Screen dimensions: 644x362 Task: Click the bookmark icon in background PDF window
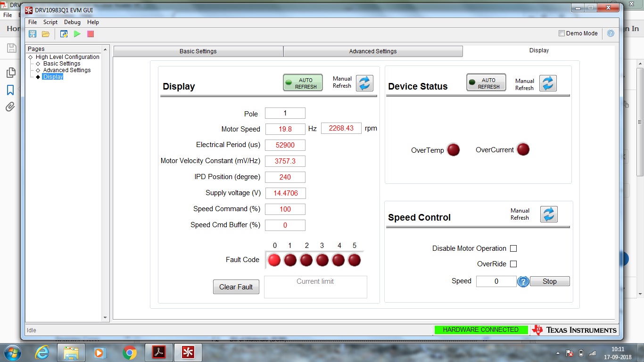(10, 90)
